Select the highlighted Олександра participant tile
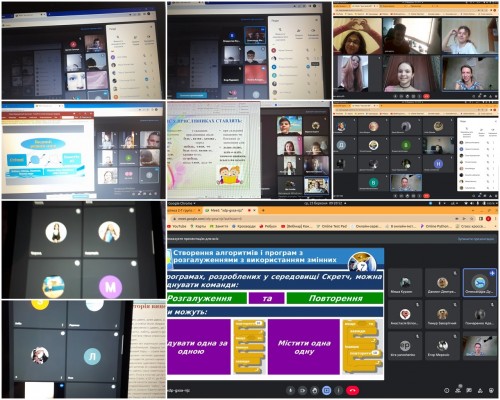 (x=480, y=283)
